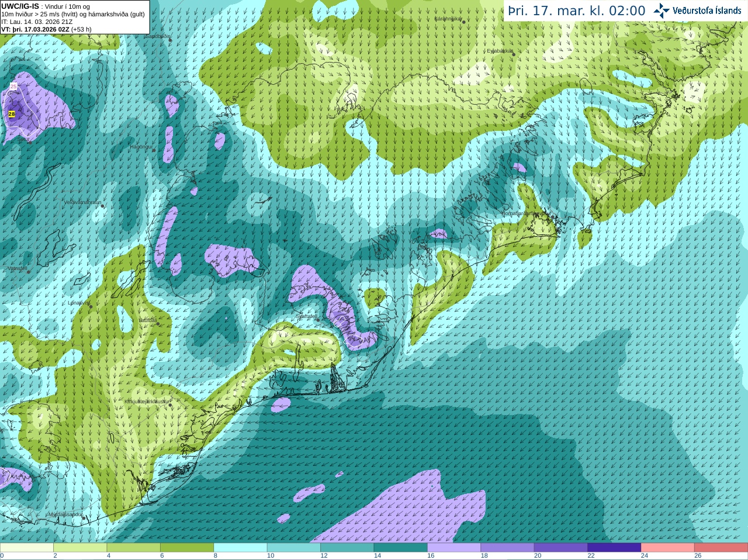Select the 16–18 m/s legend swatch
This screenshot has width=748, height=560.
pos(454,548)
